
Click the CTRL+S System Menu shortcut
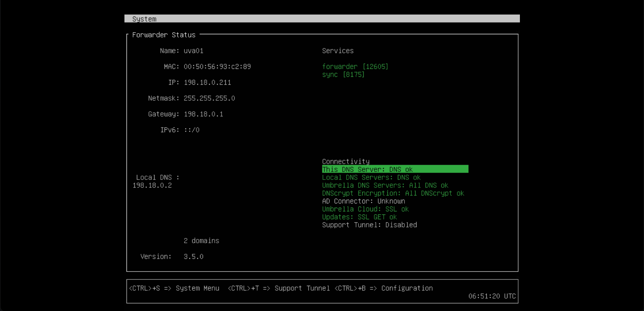(174, 288)
